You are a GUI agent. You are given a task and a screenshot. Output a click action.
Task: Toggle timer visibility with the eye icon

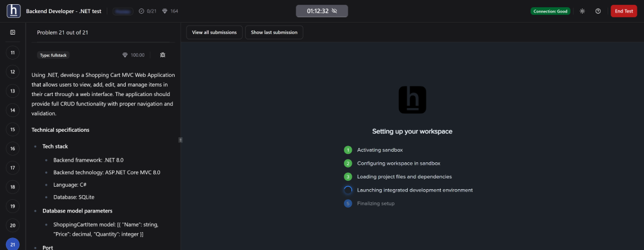pos(335,11)
